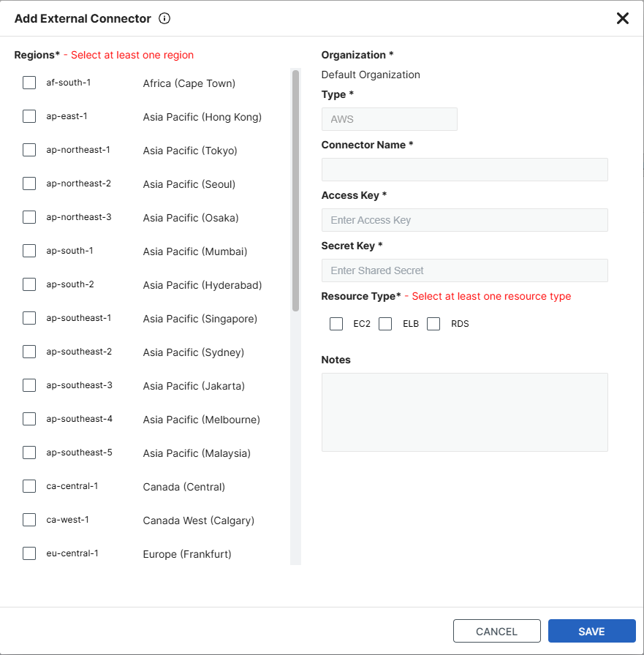This screenshot has height=655, width=644.
Task: Click the Enter Access Key field
Action: [x=464, y=220]
